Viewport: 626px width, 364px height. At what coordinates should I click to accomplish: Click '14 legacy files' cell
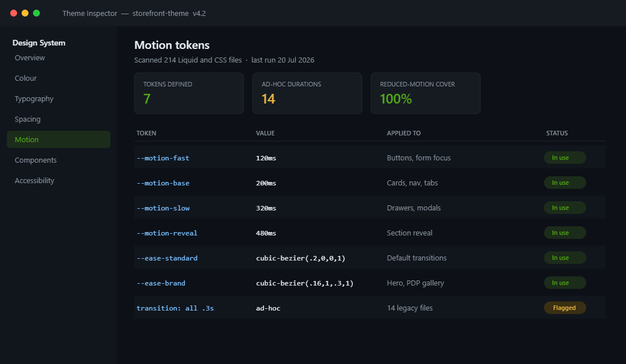[410, 308]
